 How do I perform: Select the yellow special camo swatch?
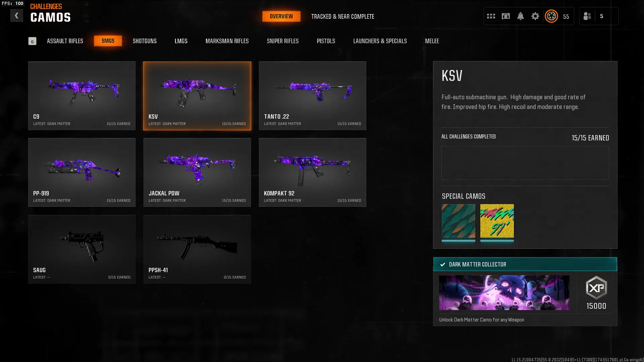coord(497,221)
